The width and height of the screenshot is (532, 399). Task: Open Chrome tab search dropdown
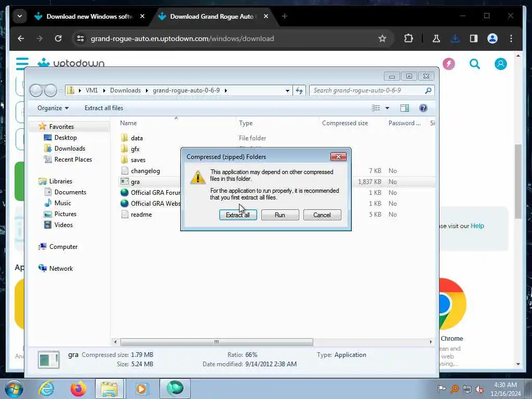pos(20,16)
